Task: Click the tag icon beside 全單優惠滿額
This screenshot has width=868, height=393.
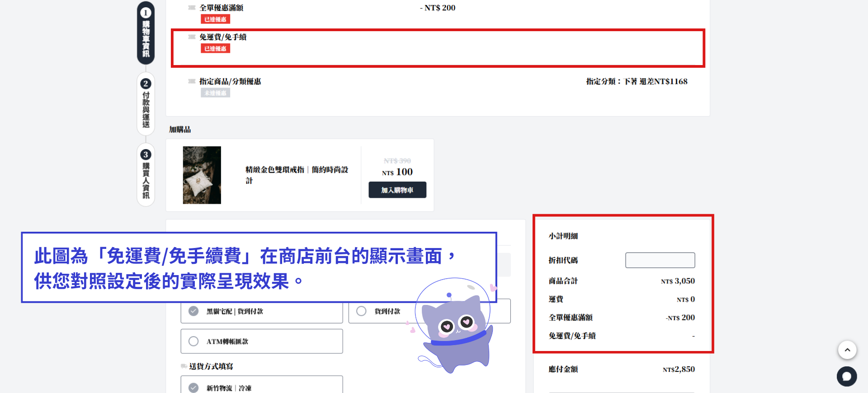Action: (192, 8)
